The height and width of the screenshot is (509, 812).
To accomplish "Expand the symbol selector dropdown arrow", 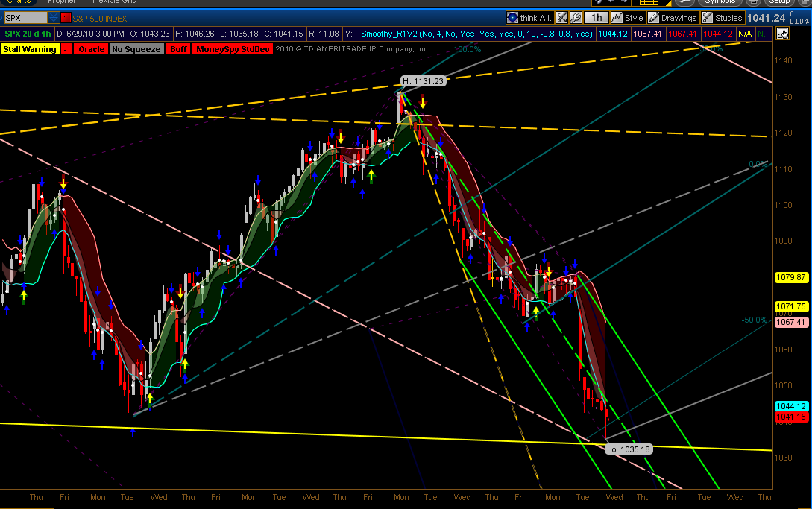I will pos(54,18).
